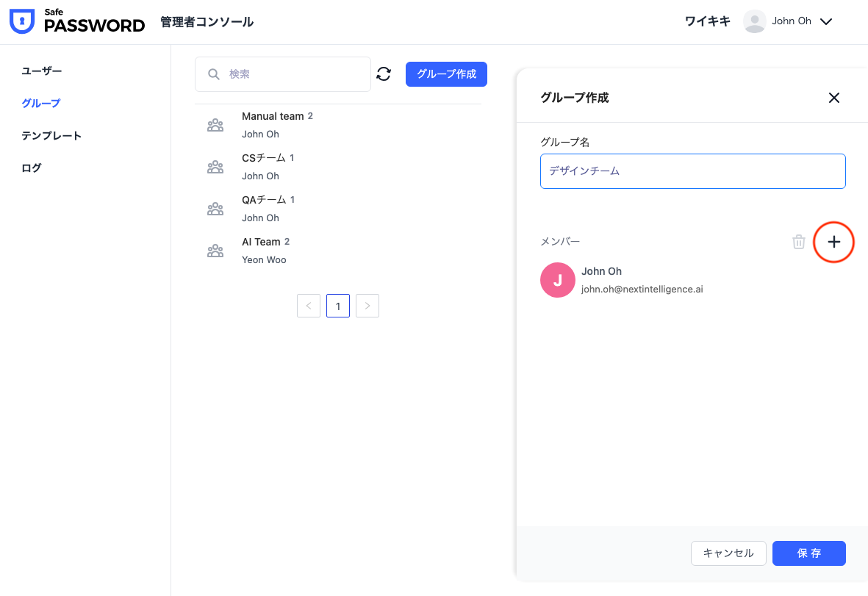Click the blue グループ作成 button
Image resolution: width=868 pixels, height=596 pixels.
click(x=446, y=74)
